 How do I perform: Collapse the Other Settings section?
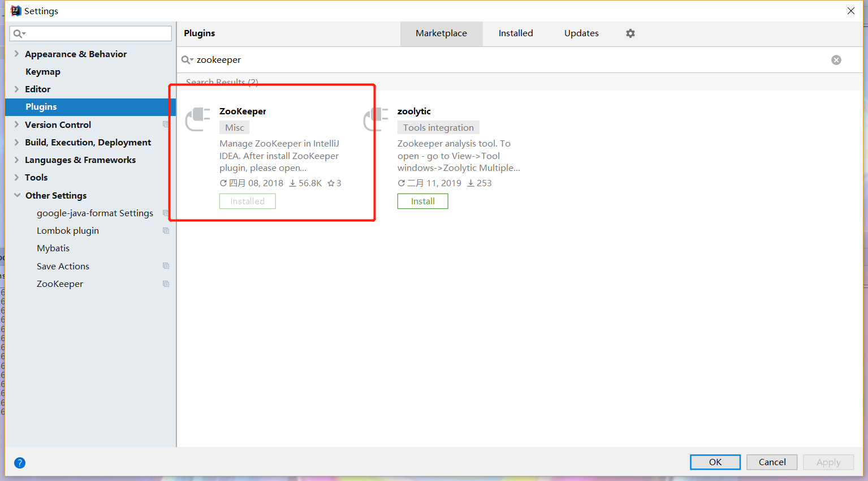coord(17,195)
